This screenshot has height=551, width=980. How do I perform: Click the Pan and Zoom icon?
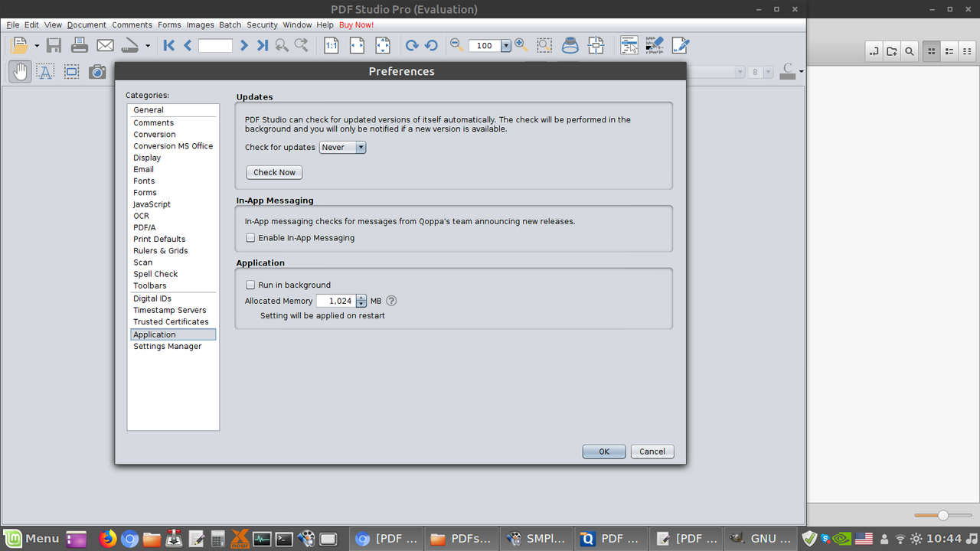pos(596,45)
